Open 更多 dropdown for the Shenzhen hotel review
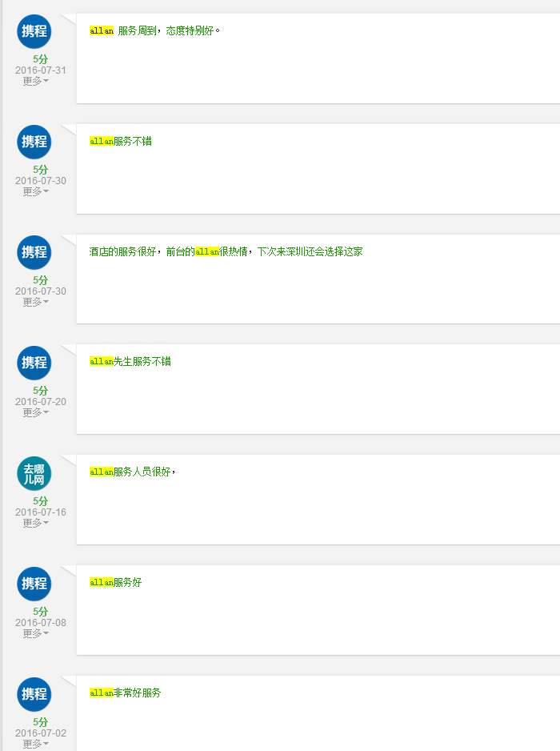 tap(35, 302)
